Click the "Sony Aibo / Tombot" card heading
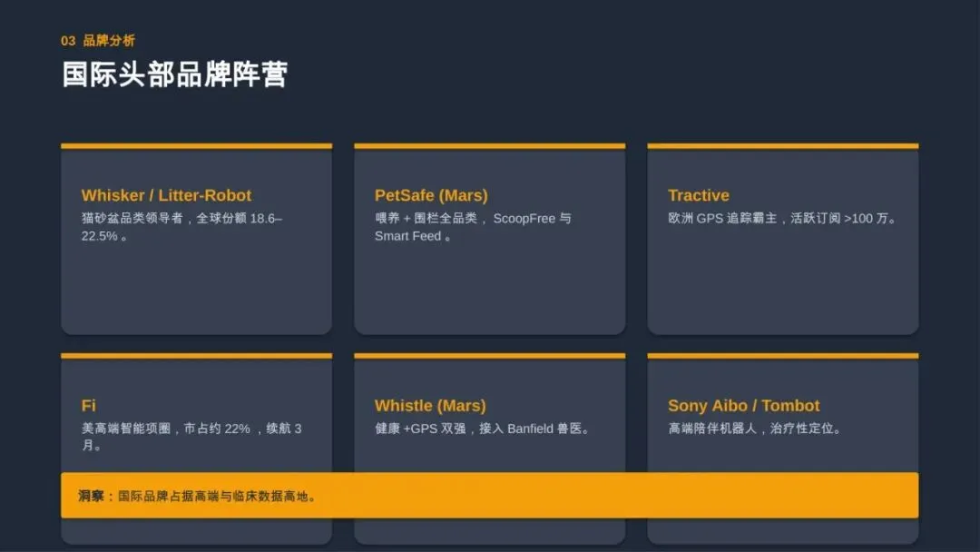The image size is (980, 552). 744,405
